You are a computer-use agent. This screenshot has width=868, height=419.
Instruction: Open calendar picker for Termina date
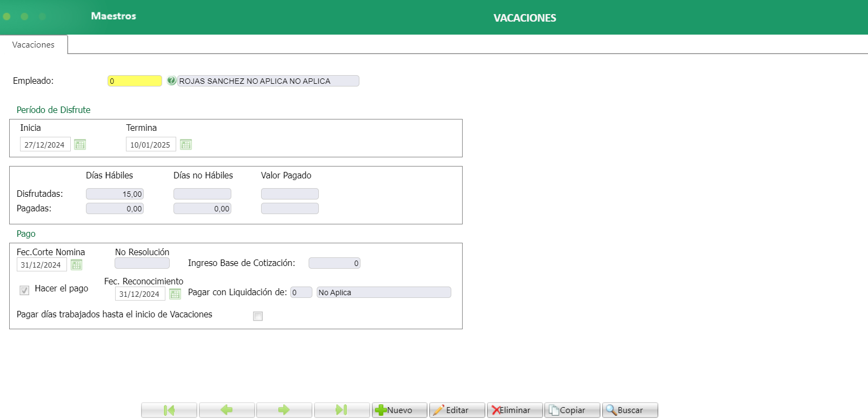pos(186,144)
